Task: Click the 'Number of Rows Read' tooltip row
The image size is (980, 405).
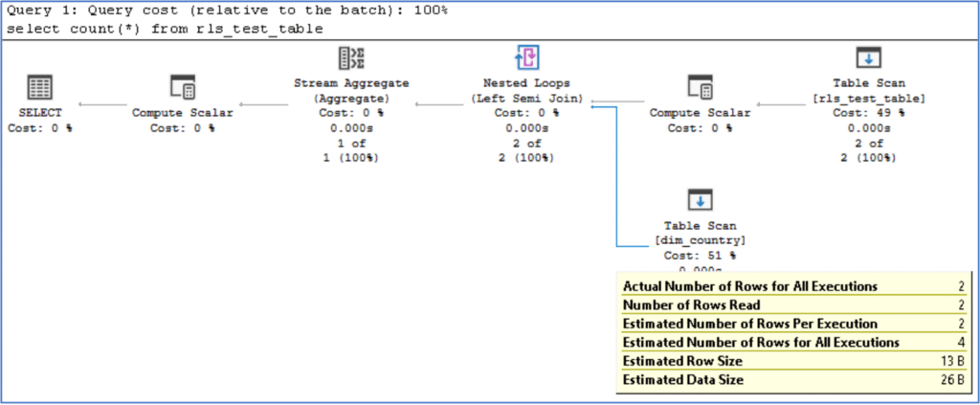Action: [x=793, y=305]
